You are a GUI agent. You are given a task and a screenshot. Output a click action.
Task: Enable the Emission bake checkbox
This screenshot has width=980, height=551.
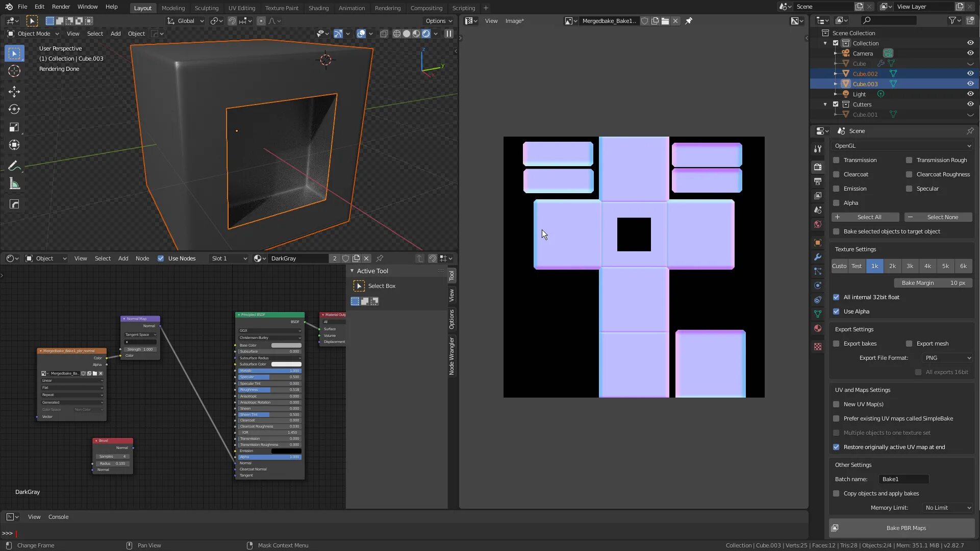[x=836, y=189]
